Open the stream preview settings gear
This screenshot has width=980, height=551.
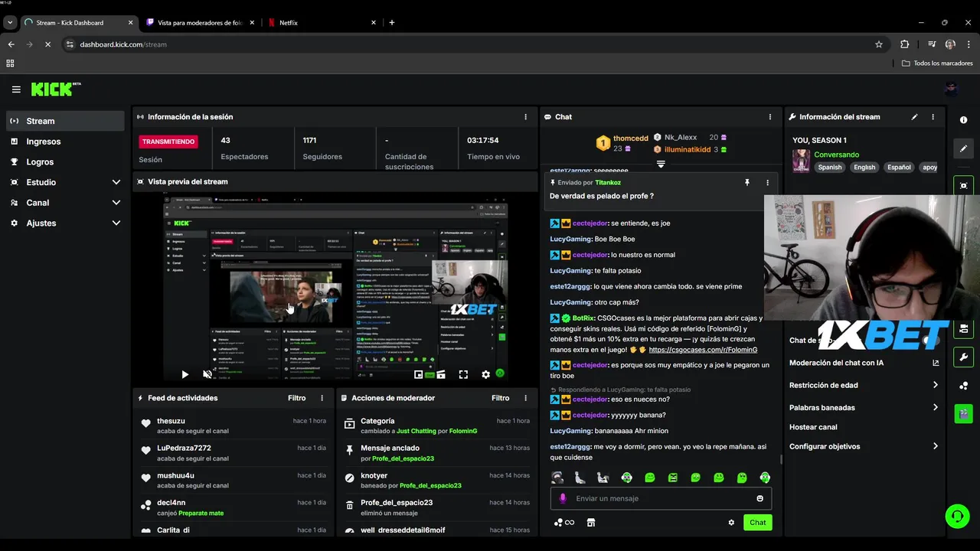pyautogui.click(x=485, y=374)
